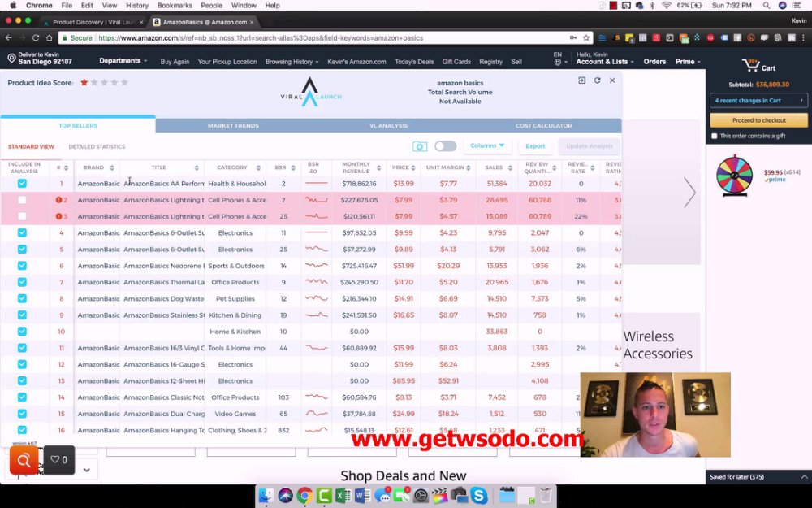Open Spotlight search in the menu bar
This screenshot has height=508, width=812.
(x=766, y=5)
